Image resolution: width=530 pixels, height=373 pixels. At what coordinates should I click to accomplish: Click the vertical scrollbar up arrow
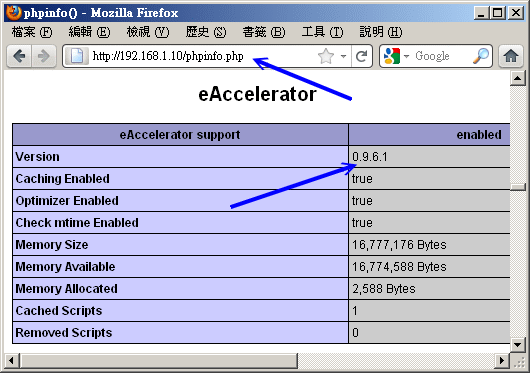[517, 79]
